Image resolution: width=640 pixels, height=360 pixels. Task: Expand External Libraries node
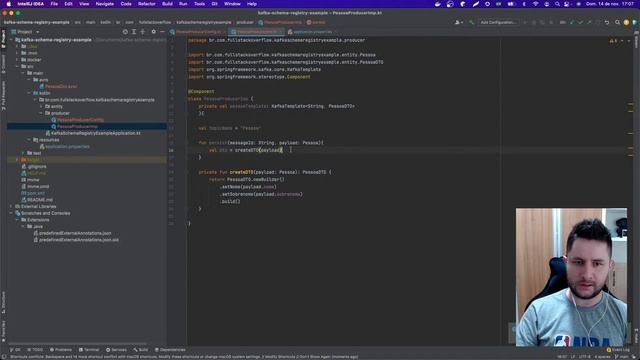(12, 207)
